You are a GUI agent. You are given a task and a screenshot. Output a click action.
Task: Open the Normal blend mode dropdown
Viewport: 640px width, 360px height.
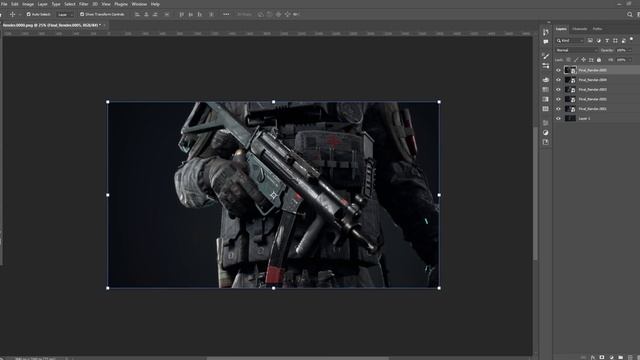tap(576, 50)
